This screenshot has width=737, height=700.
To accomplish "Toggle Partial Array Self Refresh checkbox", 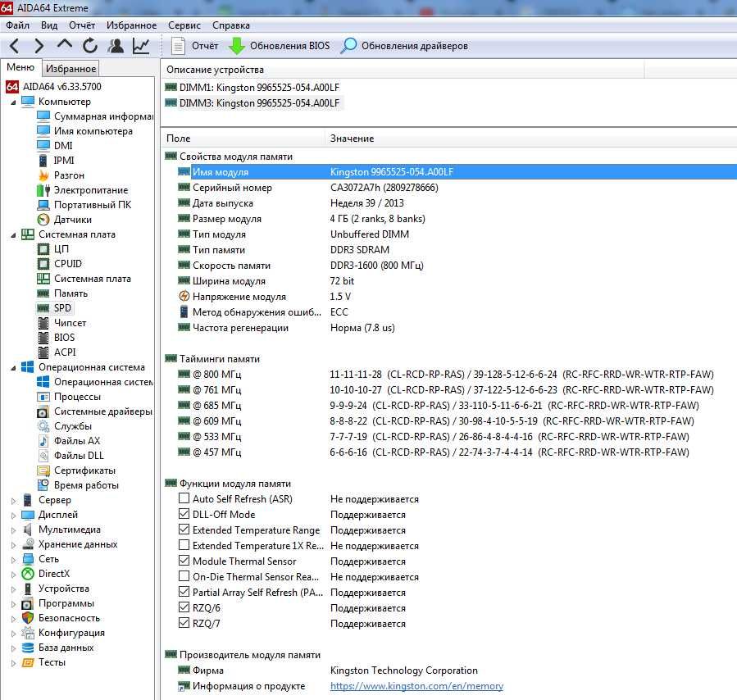I will click(184, 592).
